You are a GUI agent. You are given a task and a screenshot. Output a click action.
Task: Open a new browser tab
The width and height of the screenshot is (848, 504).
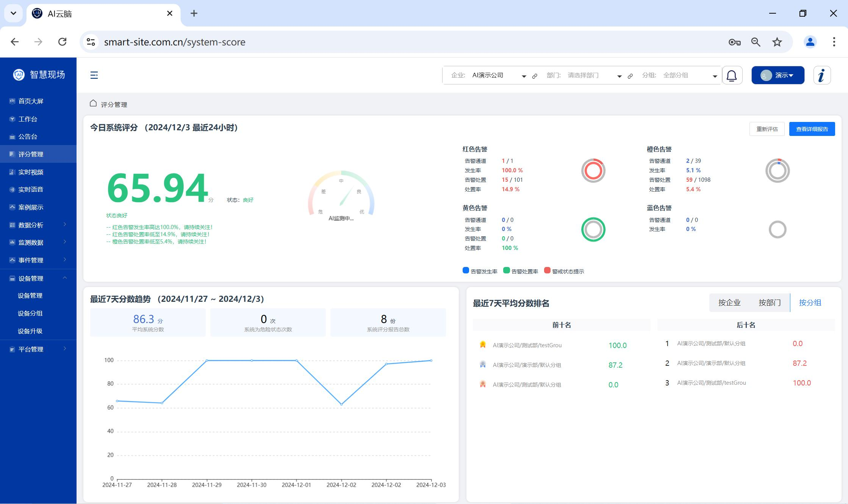(x=194, y=14)
